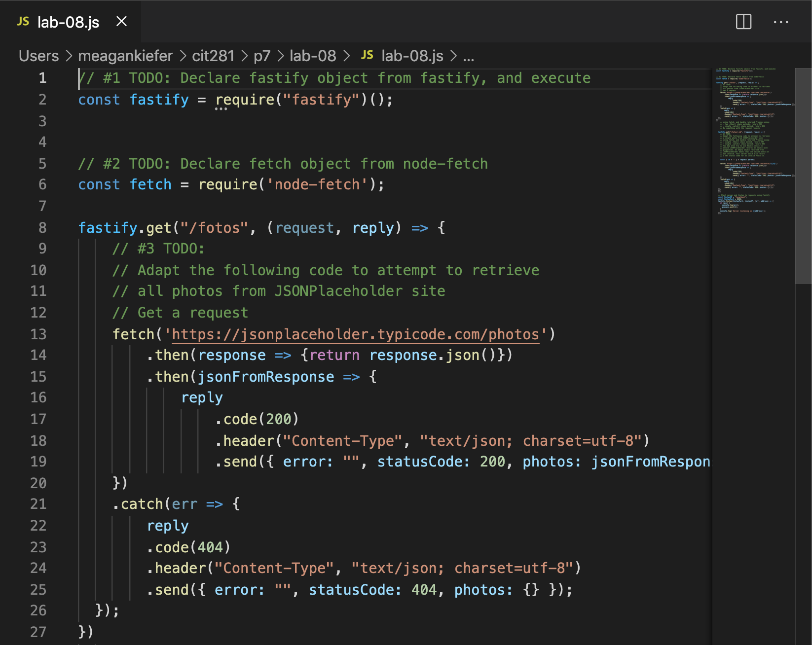Click the Split Editor icon
The width and height of the screenshot is (812, 645).
743,22
